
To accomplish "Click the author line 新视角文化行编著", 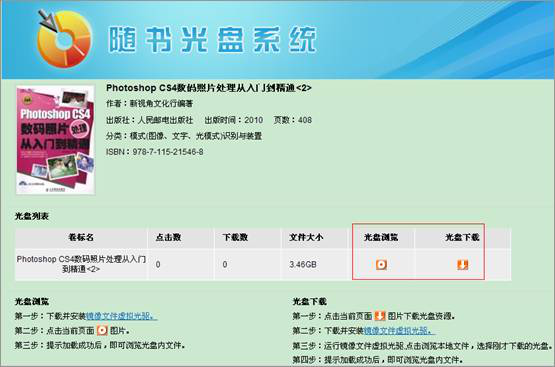I will (x=150, y=104).
